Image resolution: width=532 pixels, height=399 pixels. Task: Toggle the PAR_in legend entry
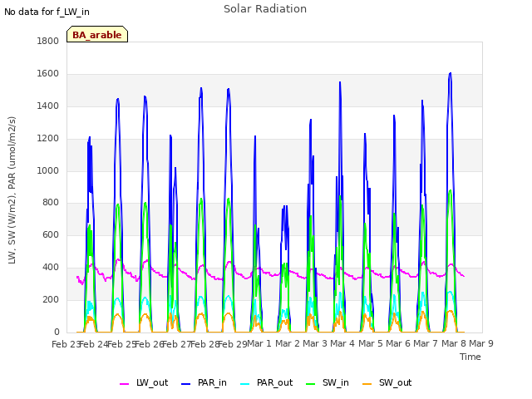click(204, 382)
